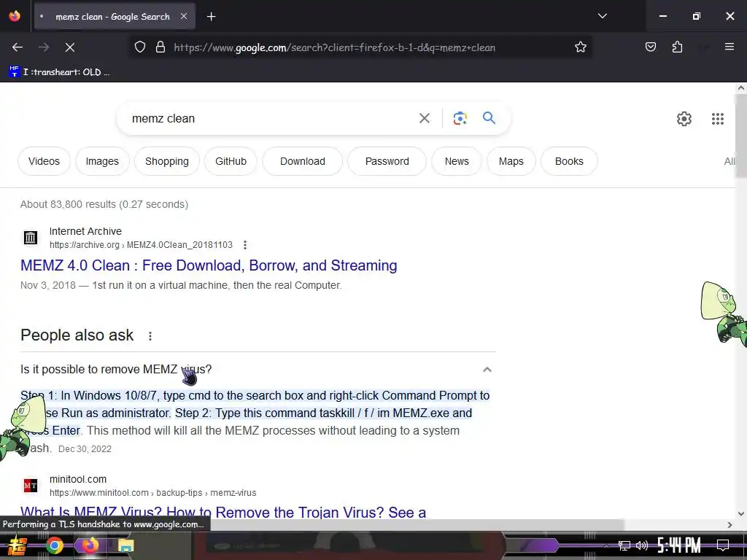Select the Download filter chip
This screenshot has height=560, width=747.
click(303, 161)
